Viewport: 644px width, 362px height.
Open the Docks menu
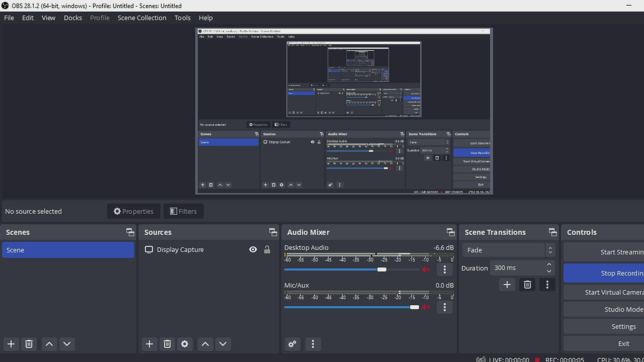click(73, 18)
